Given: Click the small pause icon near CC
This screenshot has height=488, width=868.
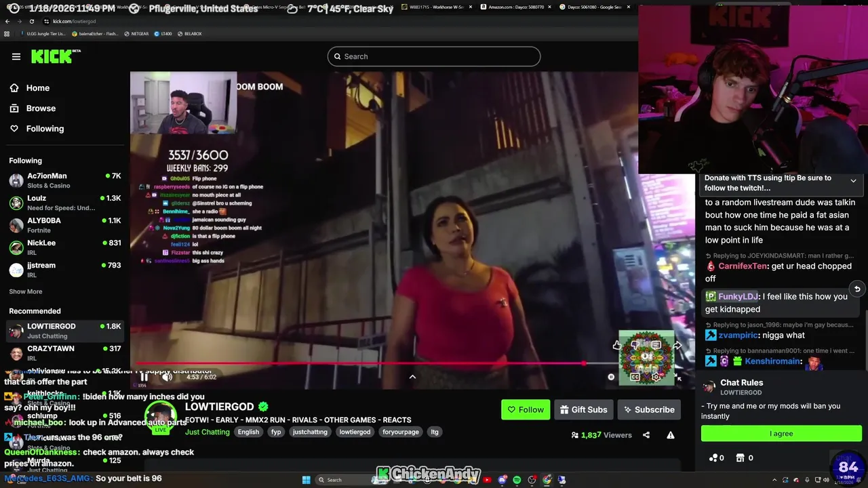Looking at the screenshot, I should [x=611, y=377].
